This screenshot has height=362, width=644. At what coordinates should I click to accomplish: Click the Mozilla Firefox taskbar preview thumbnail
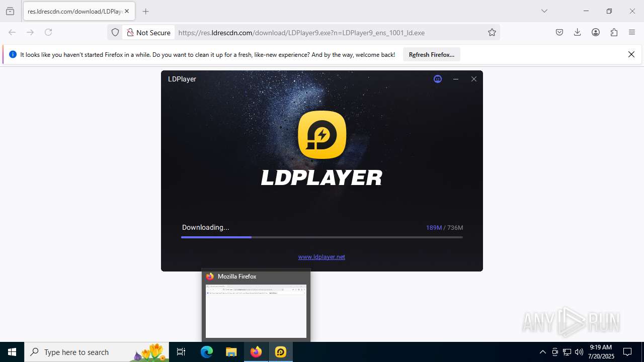(256, 311)
